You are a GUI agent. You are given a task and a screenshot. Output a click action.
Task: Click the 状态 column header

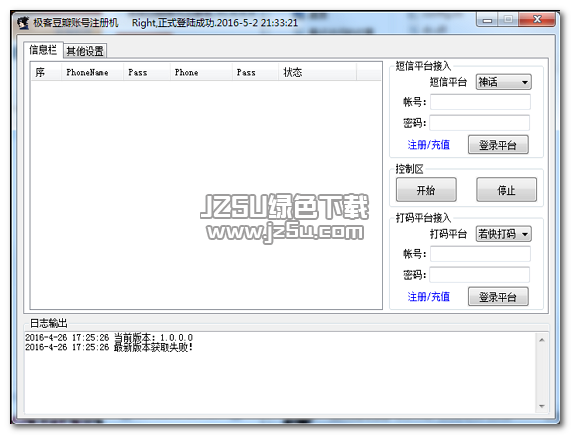317,72
